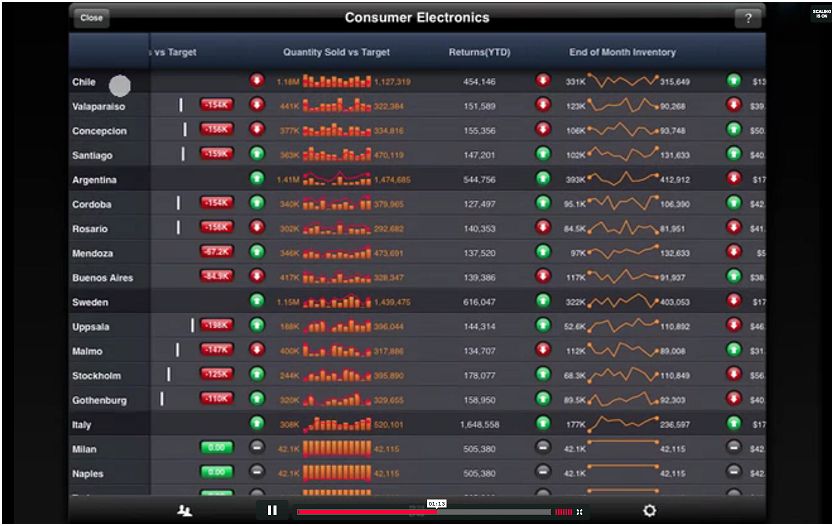Click Sweden's inventory end value 403,053
The width and height of the screenshot is (834, 526).
[675, 302]
